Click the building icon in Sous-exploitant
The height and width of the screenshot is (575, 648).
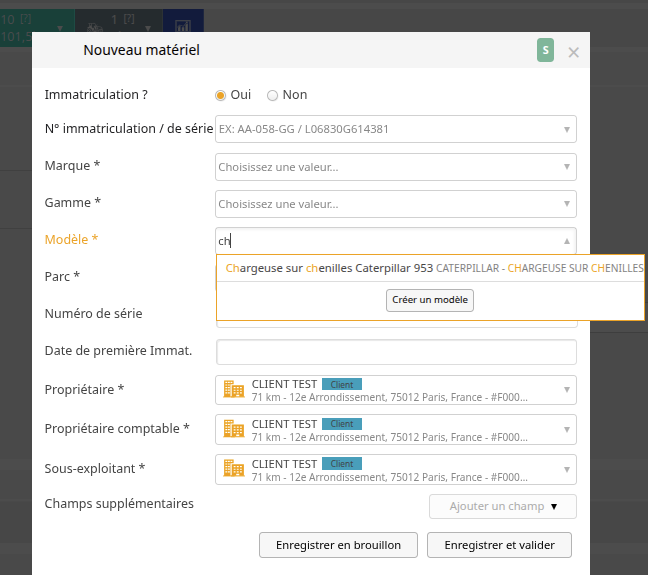233,468
